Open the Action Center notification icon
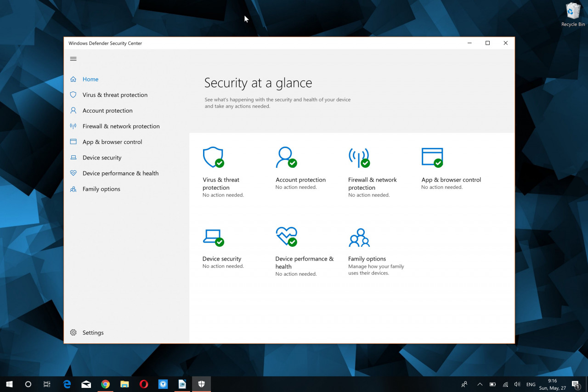588x392 pixels. pyautogui.click(x=576, y=384)
